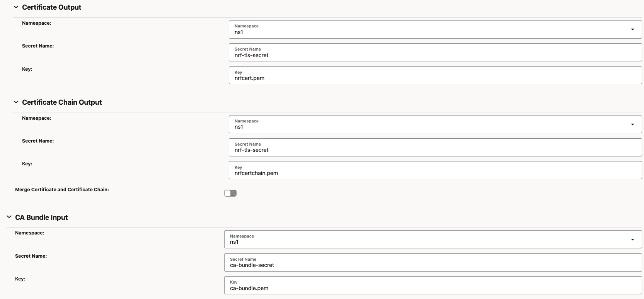Click the Certificate Output heading text
The height and width of the screenshot is (299, 644).
click(51, 7)
